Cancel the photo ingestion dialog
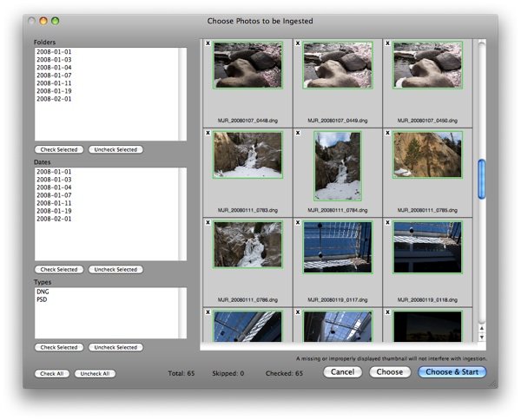 coord(342,372)
